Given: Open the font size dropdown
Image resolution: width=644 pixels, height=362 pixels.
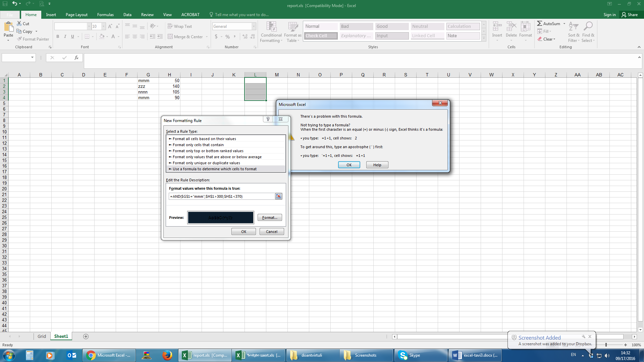Looking at the screenshot, I should coord(104,26).
